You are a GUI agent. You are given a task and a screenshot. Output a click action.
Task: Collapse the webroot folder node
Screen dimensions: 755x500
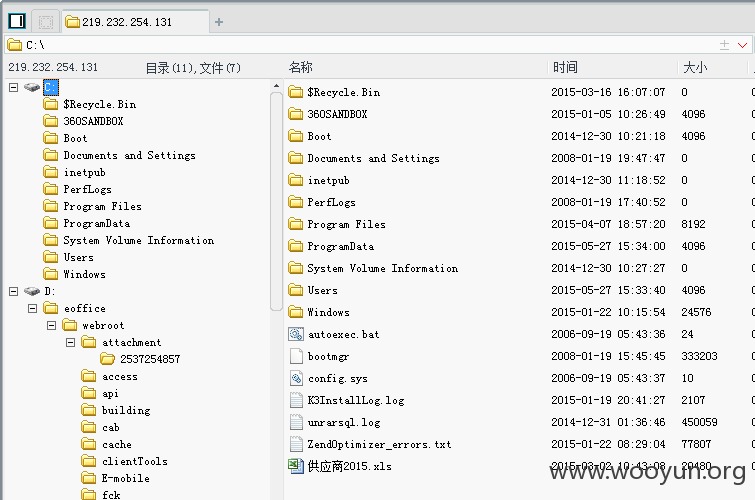[x=52, y=325]
